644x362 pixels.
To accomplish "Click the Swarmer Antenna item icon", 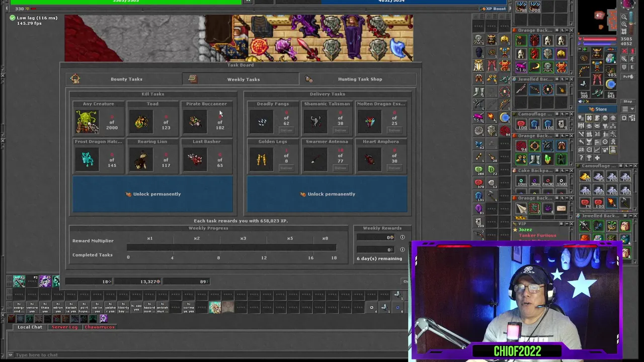I will click(315, 159).
